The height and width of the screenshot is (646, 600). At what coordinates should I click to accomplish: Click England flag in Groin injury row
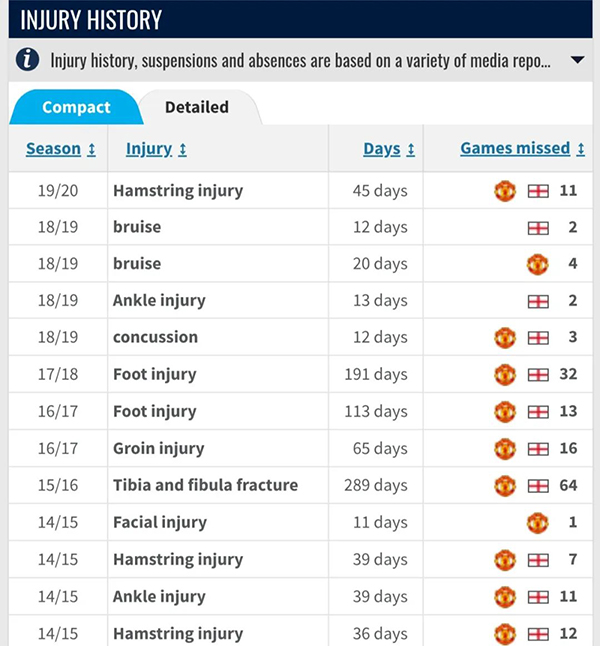click(538, 449)
